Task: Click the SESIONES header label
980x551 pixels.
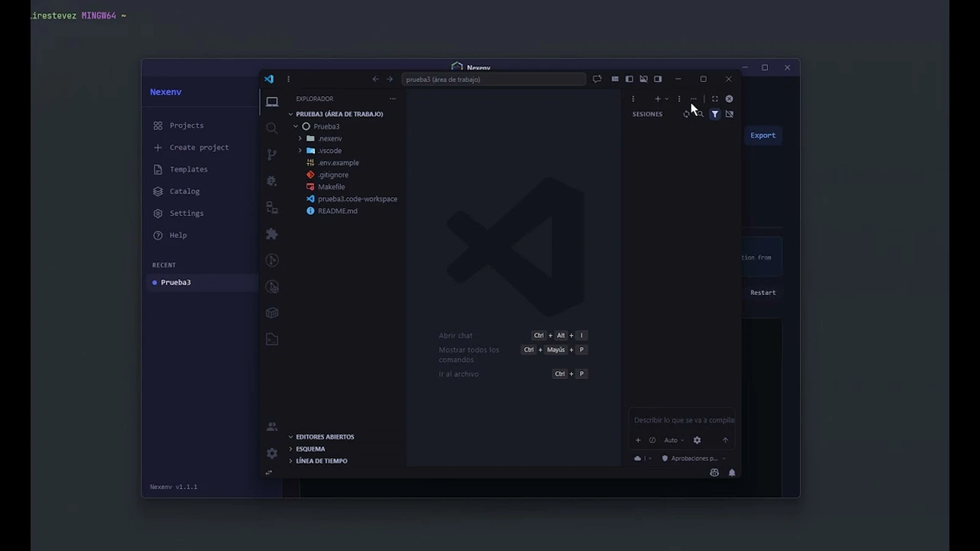Action: click(x=647, y=114)
